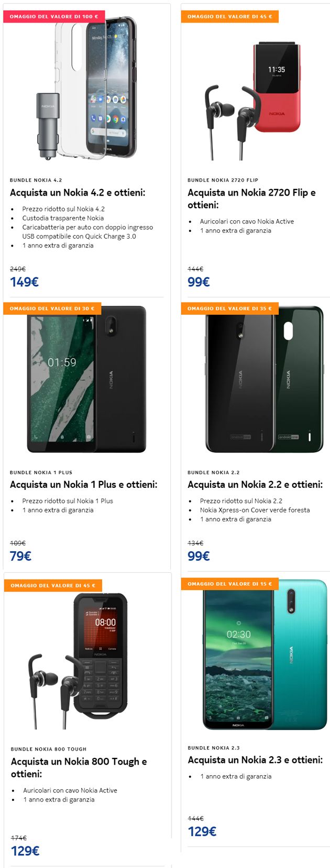Click the "Omaggio del valore di 15 €" badge
The height and width of the screenshot is (868, 330).
tap(230, 584)
